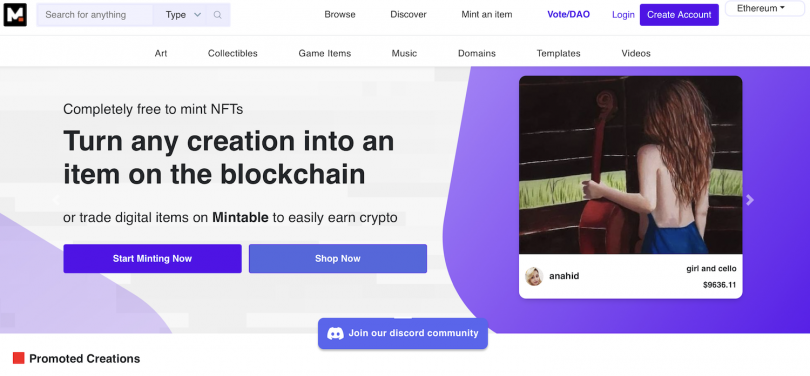The image size is (810, 376).
Task: Click the Create Account button
Action: [679, 15]
